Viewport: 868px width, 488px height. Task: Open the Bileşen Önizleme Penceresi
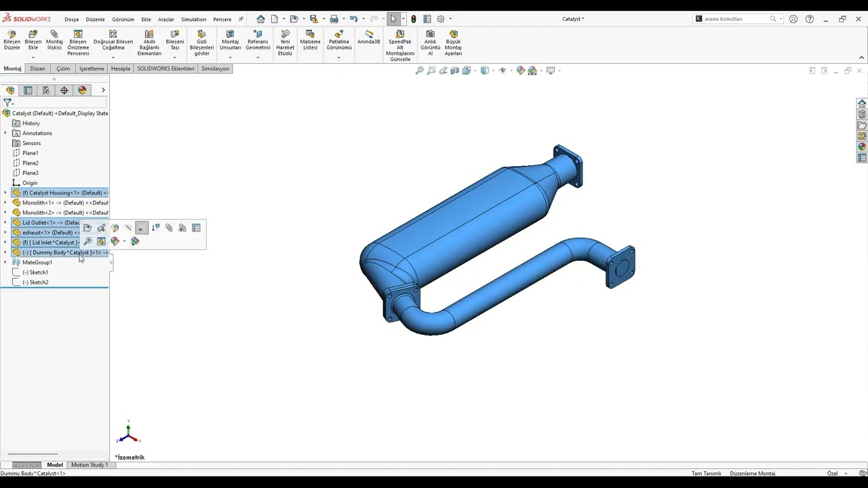pyautogui.click(x=78, y=43)
